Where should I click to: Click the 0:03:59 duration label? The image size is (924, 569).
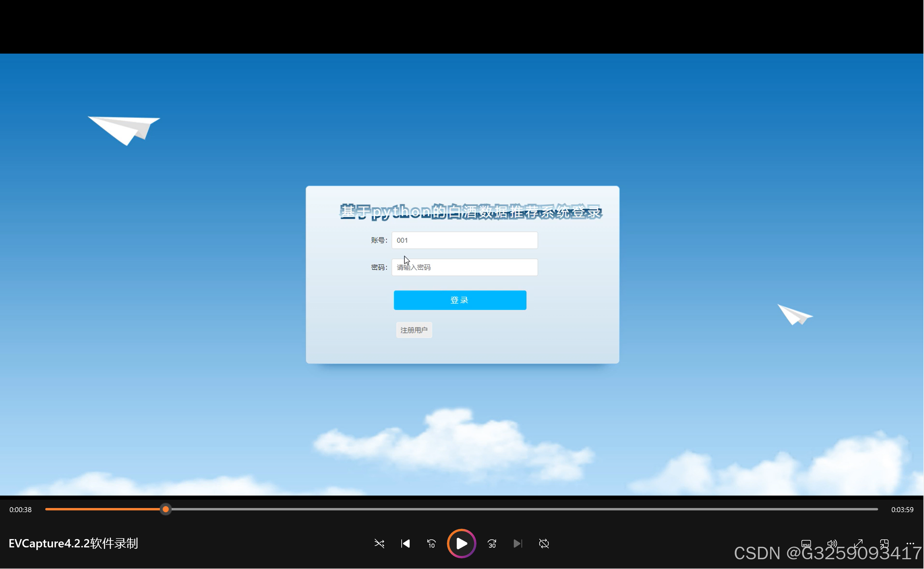point(902,509)
